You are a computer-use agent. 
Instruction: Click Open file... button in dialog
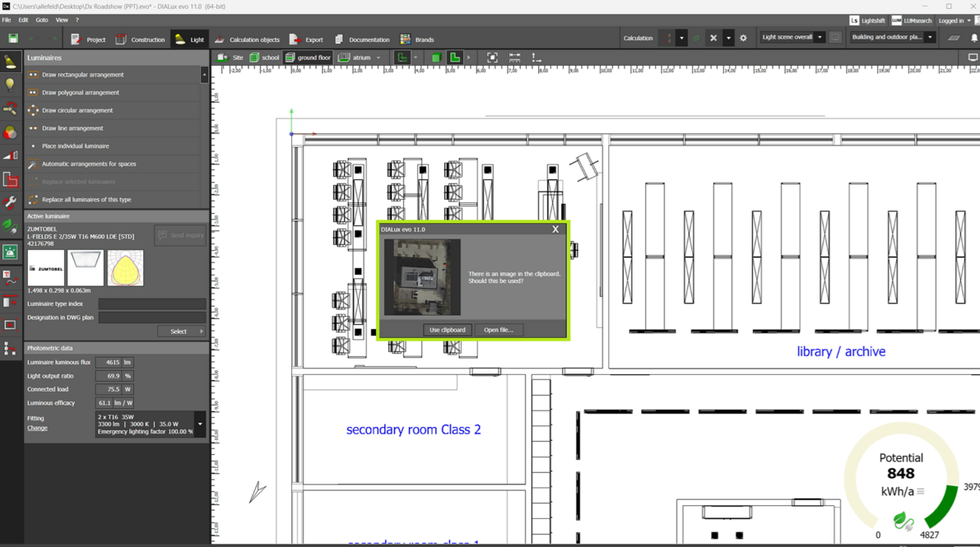coord(498,330)
